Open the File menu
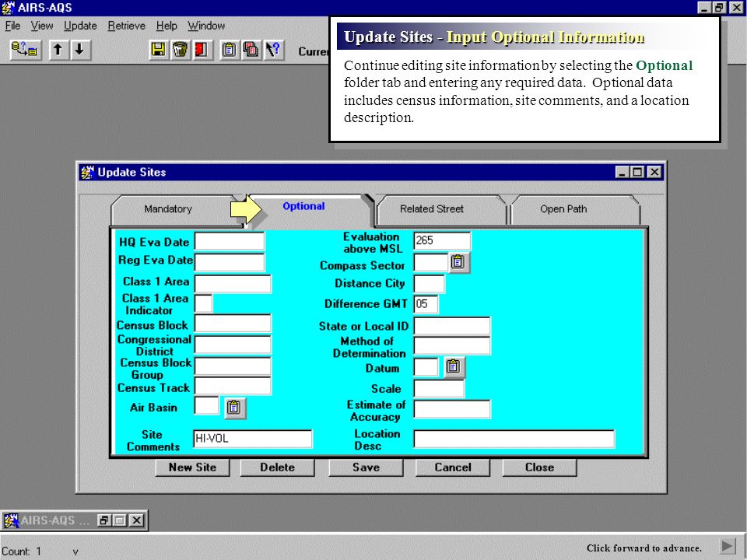 point(13,26)
